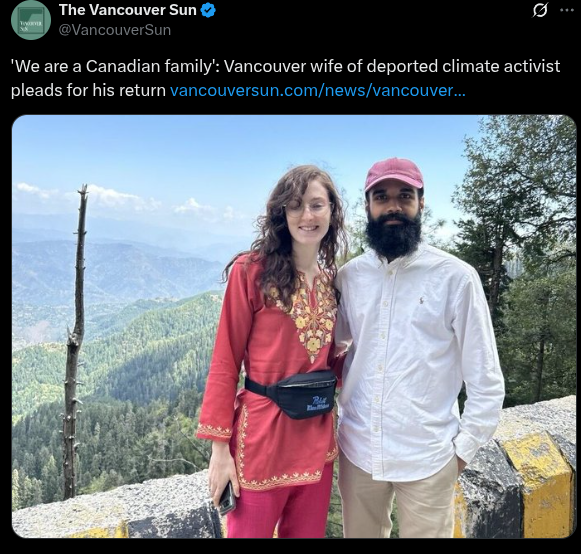Image resolution: width=581 pixels, height=554 pixels.
Task: Visit the @VancouverSun handle
Action: (x=115, y=30)
